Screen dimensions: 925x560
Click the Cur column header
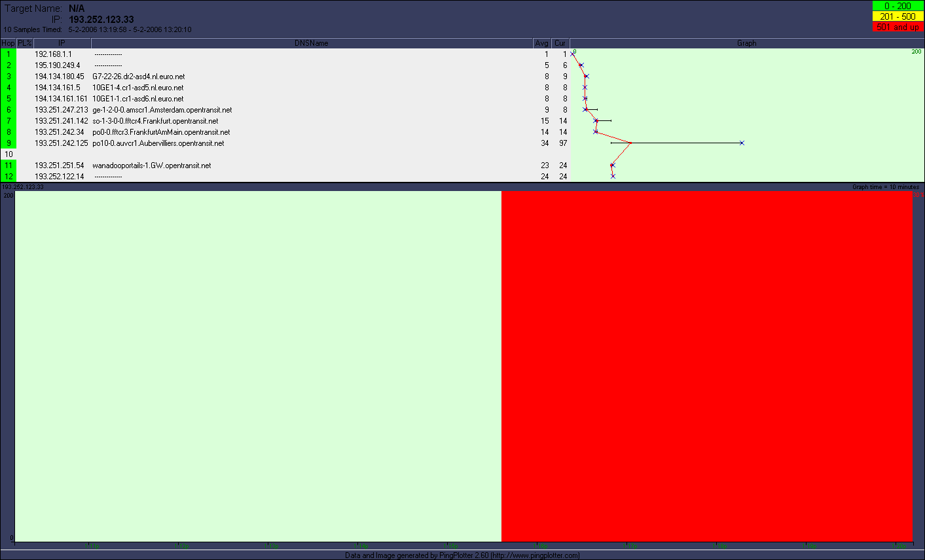[x=560, y=43]
